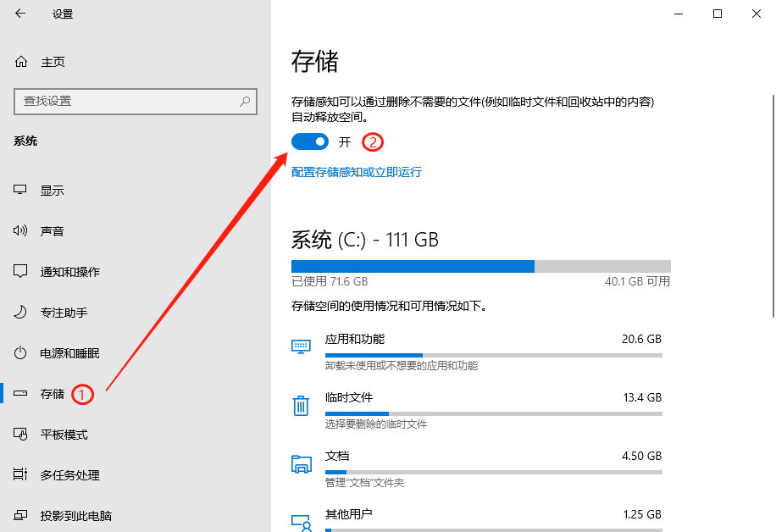Open the 电源和睡眠 power icon
Screen dimensions: 776x532
20,353
